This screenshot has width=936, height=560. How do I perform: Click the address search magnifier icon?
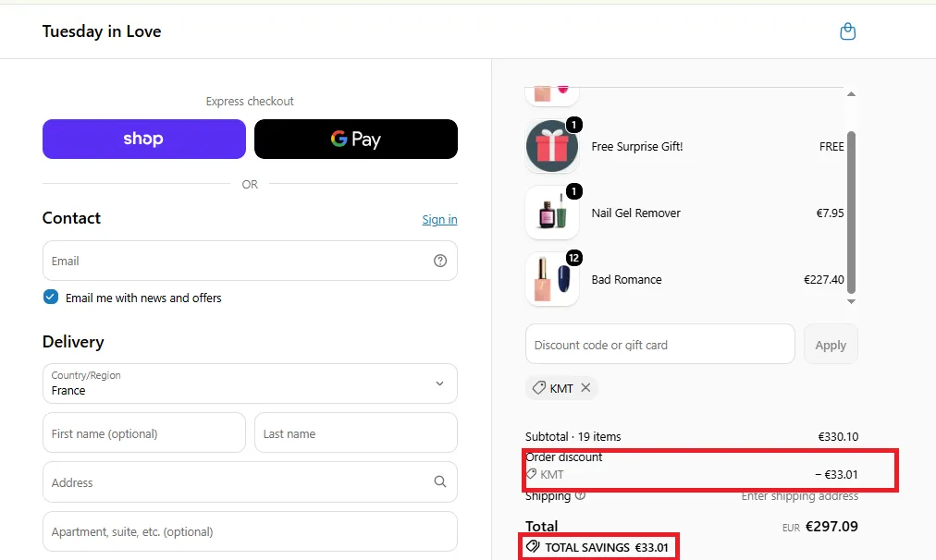tap(440, 481)
